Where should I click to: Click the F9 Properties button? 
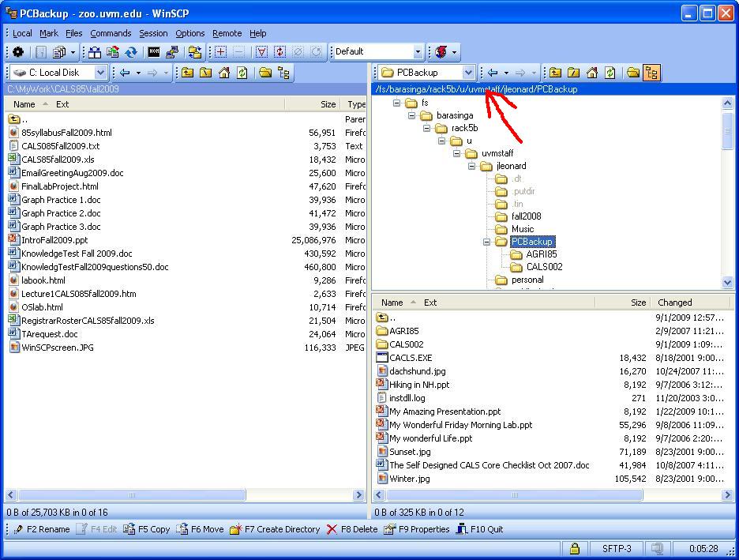click(x=417, y=529)
